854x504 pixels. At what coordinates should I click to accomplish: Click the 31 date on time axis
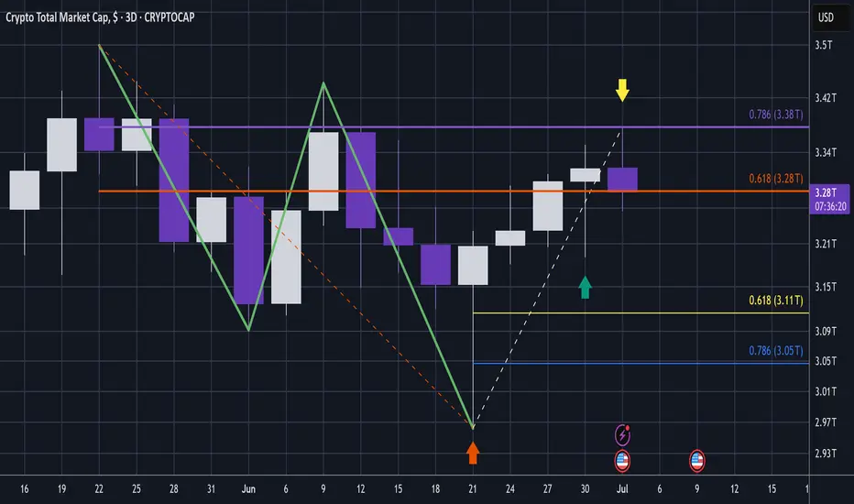pyautogui.click(x=211, y=488)
